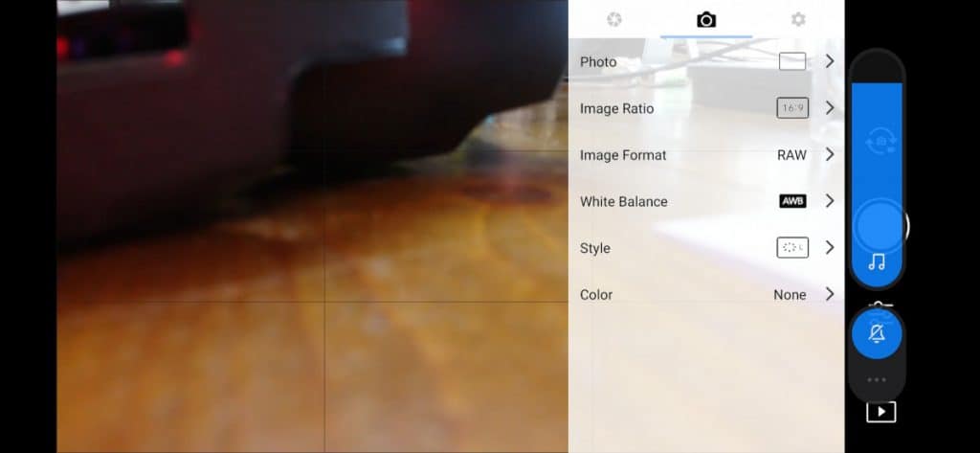Click the single shot photo mode icon

click(791, 61)
